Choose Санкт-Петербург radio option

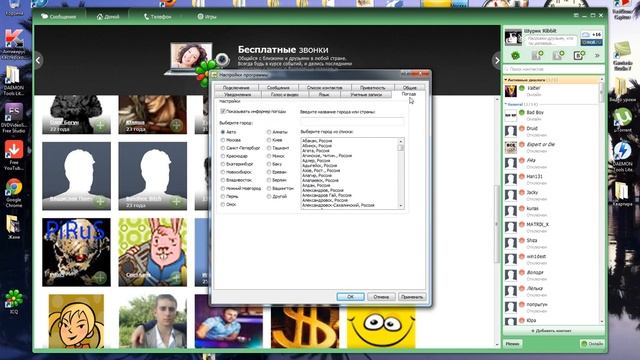pos(223,148)
